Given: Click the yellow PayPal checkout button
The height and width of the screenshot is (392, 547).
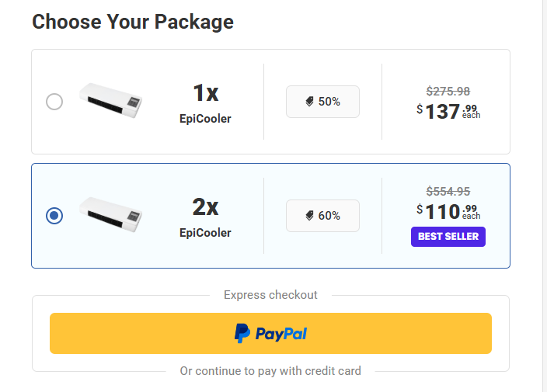Looking at the screenshot, I should click(x=270, y=333).
